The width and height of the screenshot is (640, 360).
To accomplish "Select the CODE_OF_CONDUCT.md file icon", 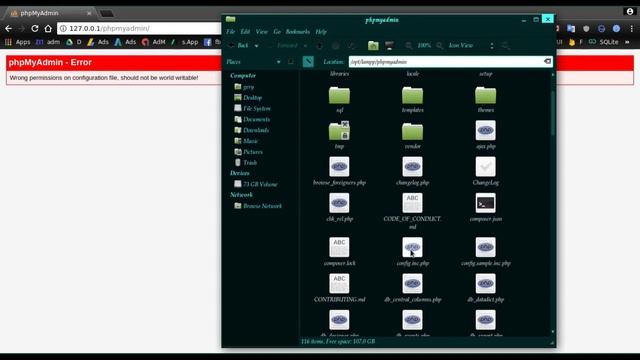I will pyautogui.click(x=412, y=203).
